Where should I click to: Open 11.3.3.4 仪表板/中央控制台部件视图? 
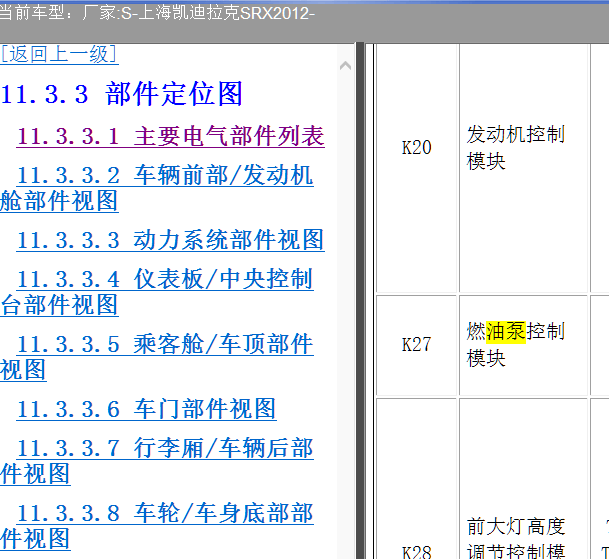(157, 292)
